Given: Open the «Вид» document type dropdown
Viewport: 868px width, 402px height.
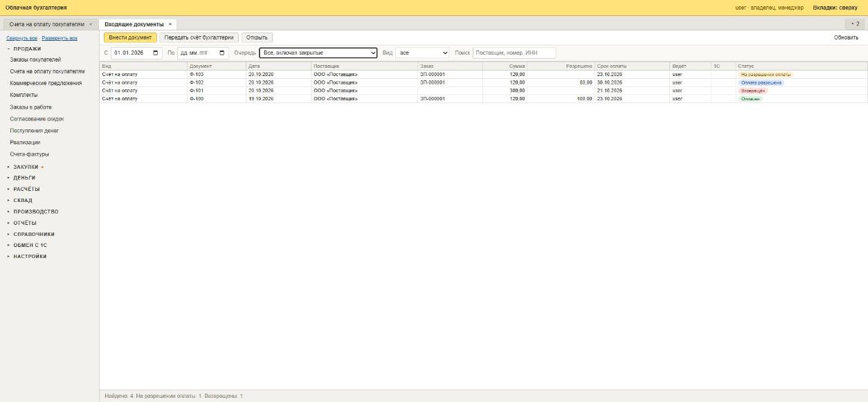Looking at the screenshot, I should [x=423, y=53].
